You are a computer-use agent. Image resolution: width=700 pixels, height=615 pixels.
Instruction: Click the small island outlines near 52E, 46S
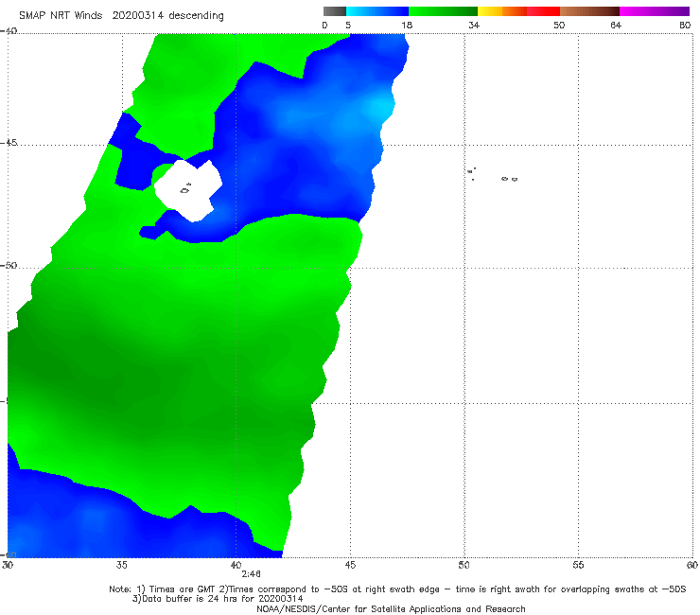point(509,179)
